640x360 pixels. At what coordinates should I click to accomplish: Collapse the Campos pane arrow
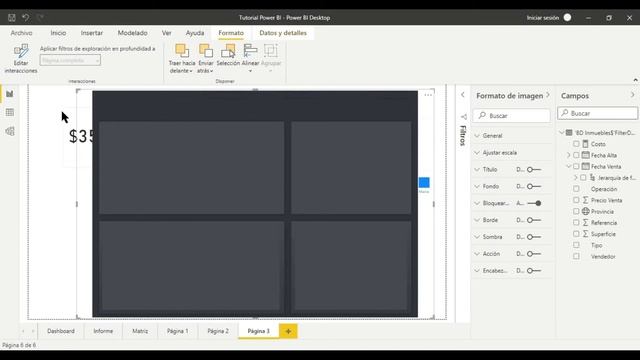click(x=633, y=95)
